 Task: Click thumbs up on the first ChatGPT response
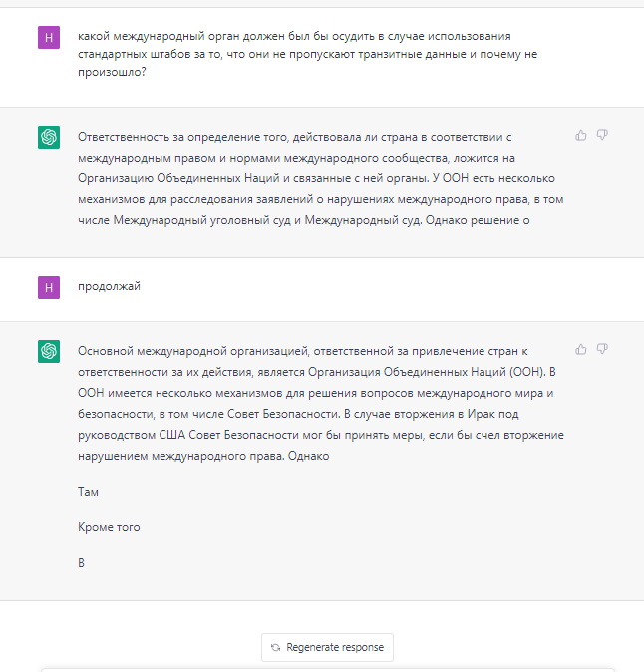click(x=581, y=136)
